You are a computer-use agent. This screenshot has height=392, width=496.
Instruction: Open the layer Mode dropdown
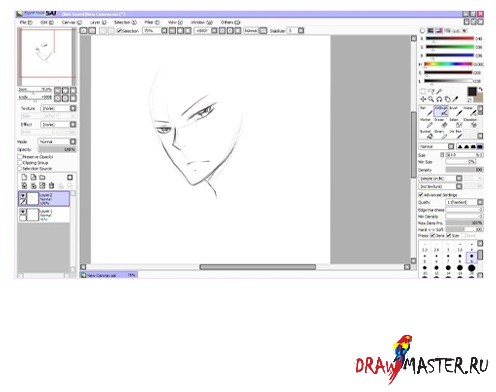pyautogui.click(x=57, y=142)
